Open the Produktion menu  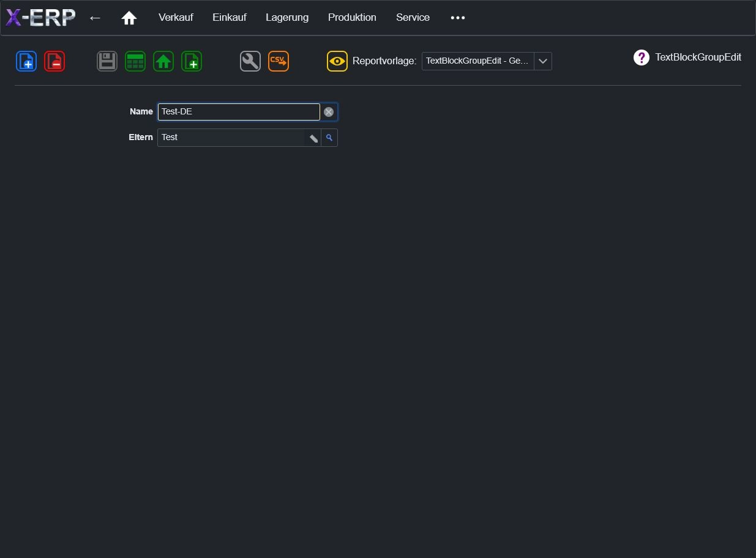pyautogui.click(x=352, y=17)
